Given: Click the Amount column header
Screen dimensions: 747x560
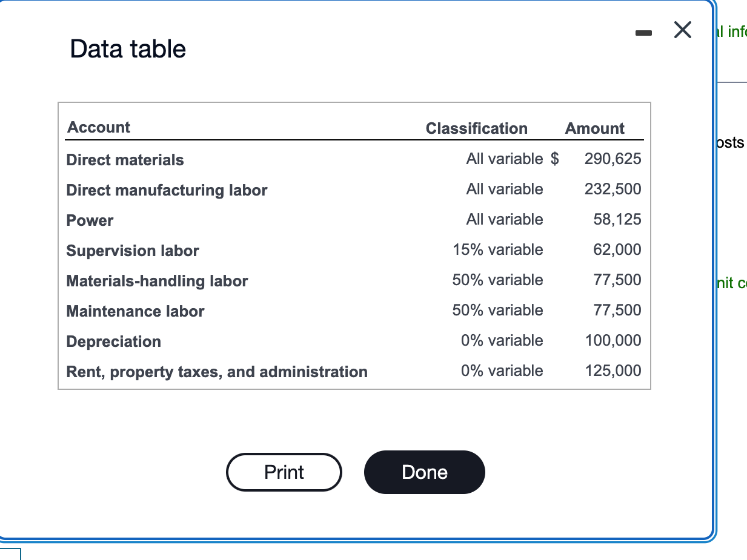Looking at the screenshot, I should pyautogui.click(x=594, y=128).
